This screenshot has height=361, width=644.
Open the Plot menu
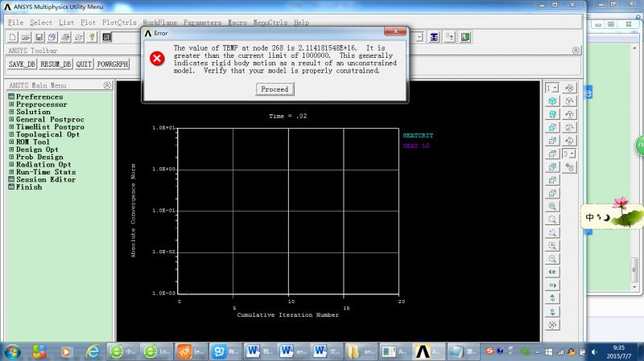tap(88, 23)
